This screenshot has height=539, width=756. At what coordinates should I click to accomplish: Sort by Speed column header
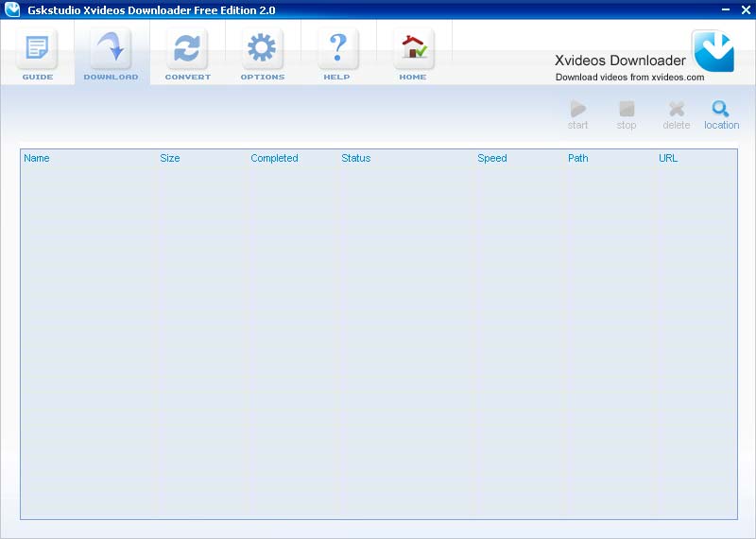click(491, 158)
